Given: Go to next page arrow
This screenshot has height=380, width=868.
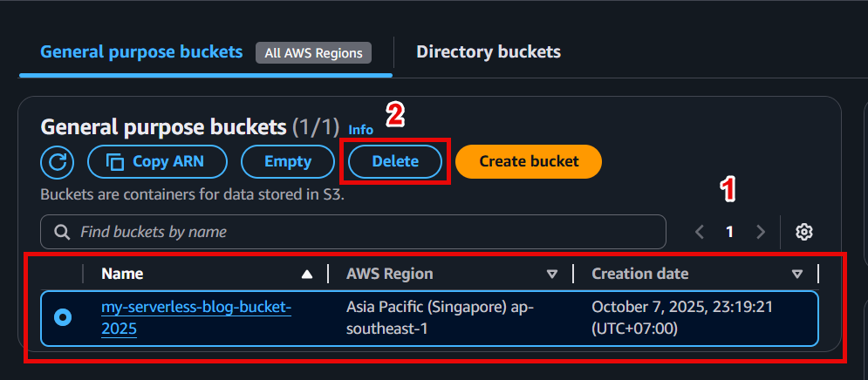Looking at the screenshot, I should click(x=761, y=232).
